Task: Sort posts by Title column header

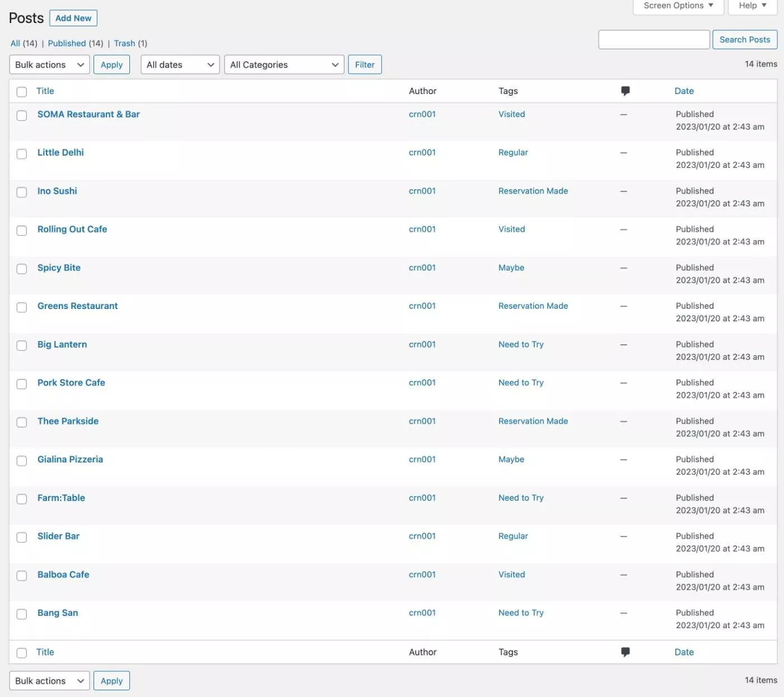Action: [x=45, y=91]
